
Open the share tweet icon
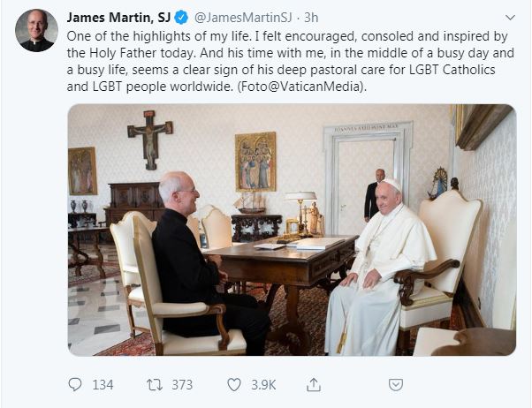(313, 384)
